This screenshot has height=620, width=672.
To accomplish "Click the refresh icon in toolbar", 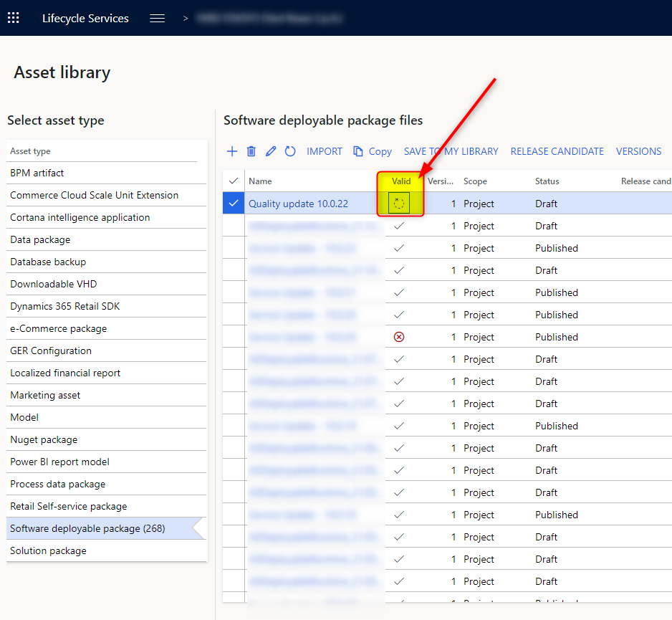I will (290, 151).
